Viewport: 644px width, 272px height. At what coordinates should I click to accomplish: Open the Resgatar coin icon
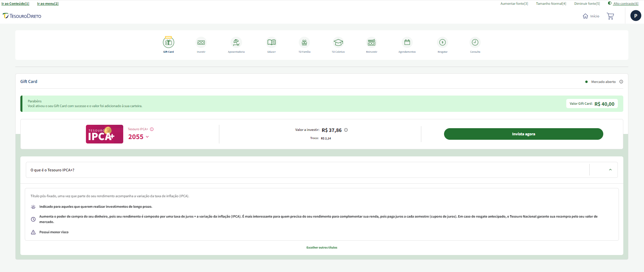[442, 42]
